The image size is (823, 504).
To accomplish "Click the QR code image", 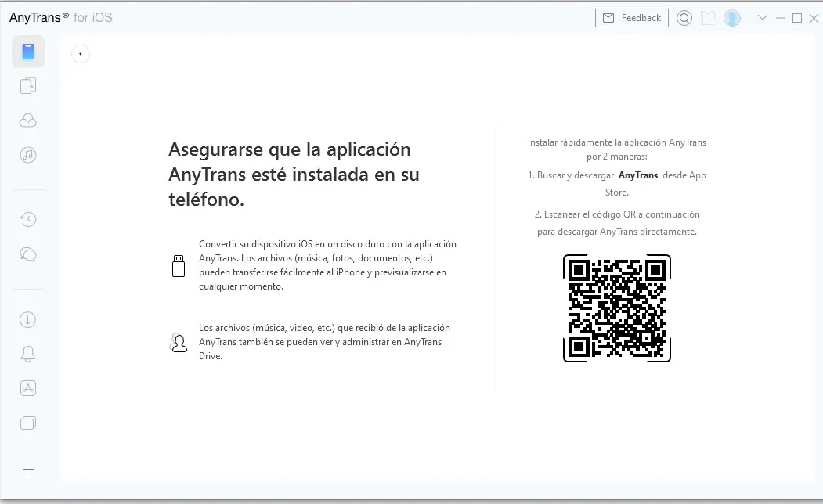I will tap(617, 308).
